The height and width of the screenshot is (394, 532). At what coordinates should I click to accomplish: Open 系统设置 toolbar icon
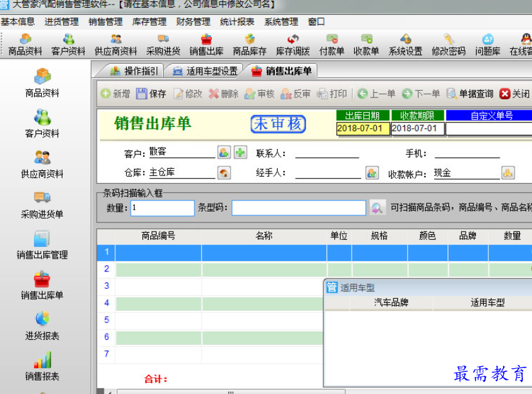click(x=406, y=45)
